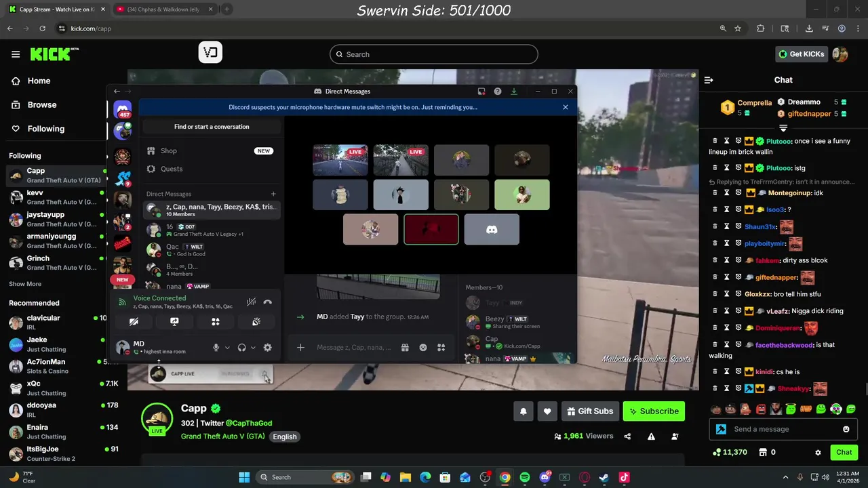Open the Kick hamburger menu
The height and width of the screenshot is (488, 868).
point(16,54)
